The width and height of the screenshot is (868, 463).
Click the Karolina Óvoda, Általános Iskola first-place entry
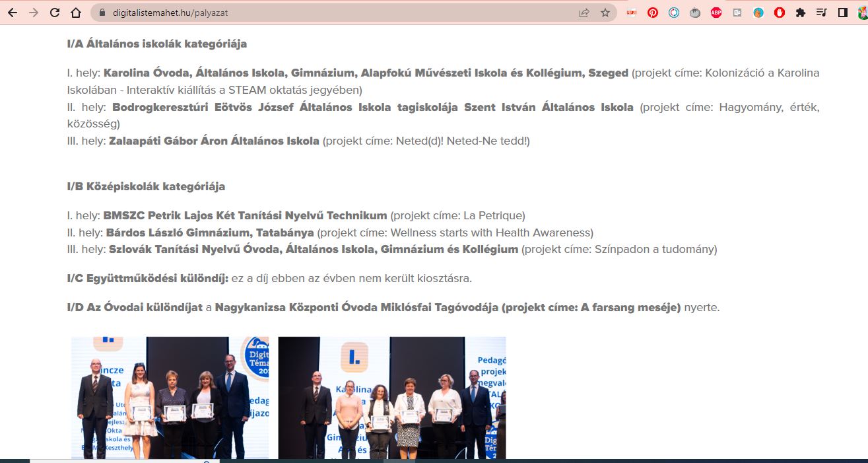(x=366, y=73)
